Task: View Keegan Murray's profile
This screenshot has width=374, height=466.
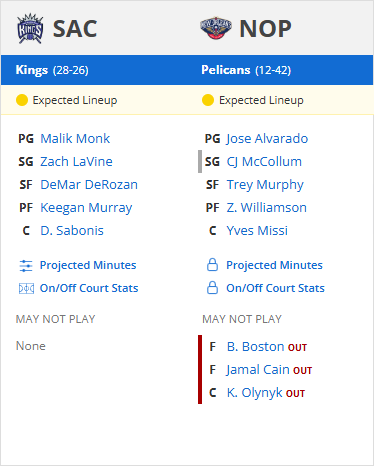Action: pyautogui.click(x=86, y=208)
